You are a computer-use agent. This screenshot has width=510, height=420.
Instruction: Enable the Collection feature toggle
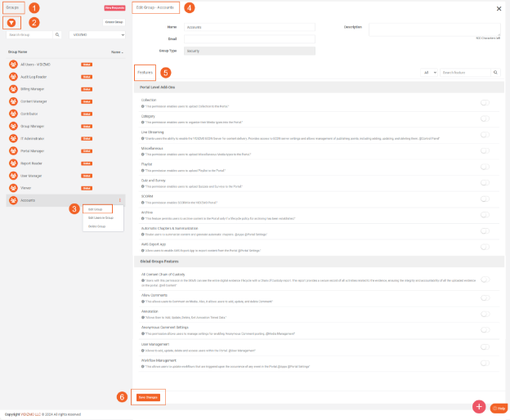coord(485,102)
